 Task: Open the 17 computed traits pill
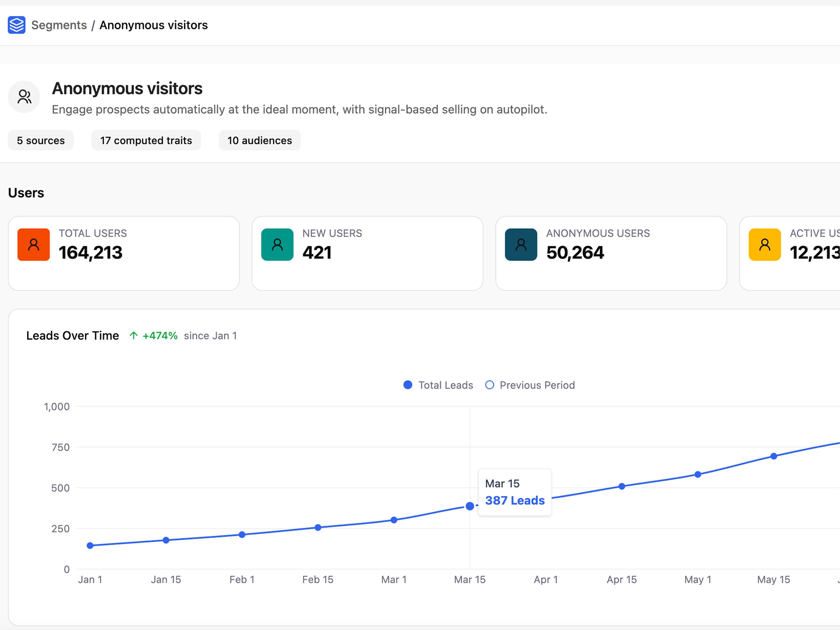[x=146, y=140]
